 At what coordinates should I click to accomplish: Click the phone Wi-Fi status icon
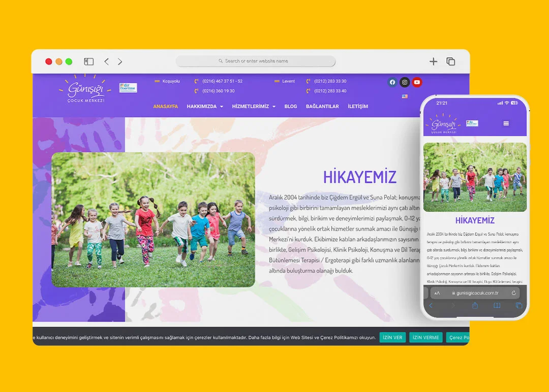(507, 103)
